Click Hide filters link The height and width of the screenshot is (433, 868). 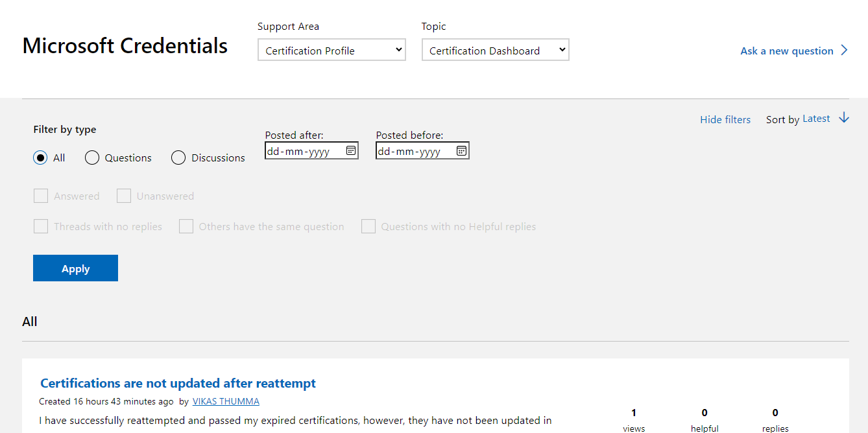point(725,119)
